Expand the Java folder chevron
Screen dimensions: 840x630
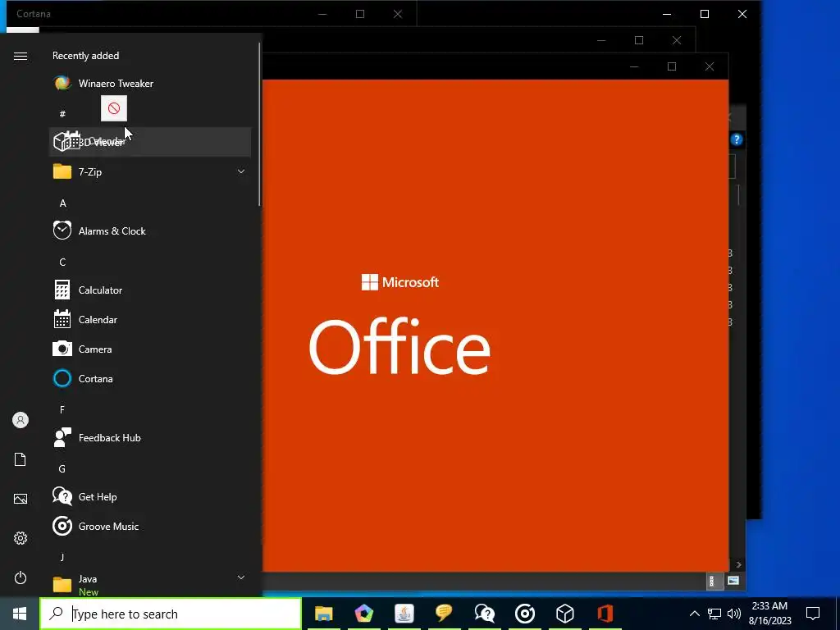pos(241,577)
